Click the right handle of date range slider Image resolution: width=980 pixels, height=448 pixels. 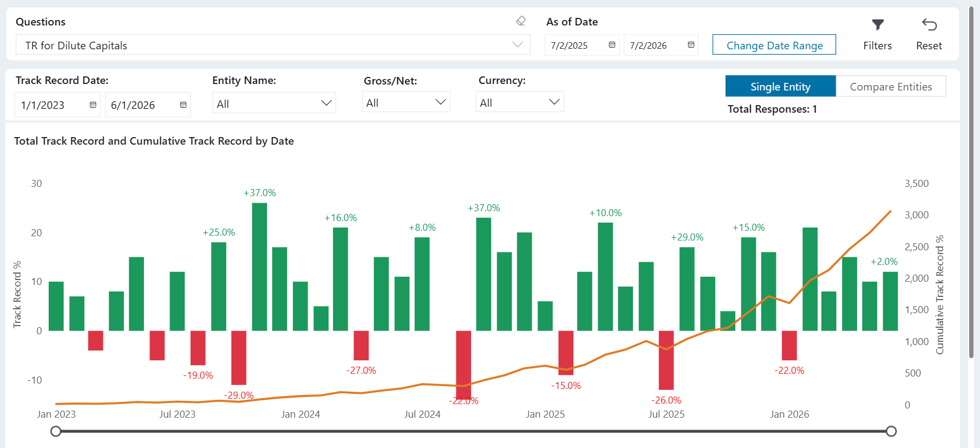(891, 431)
